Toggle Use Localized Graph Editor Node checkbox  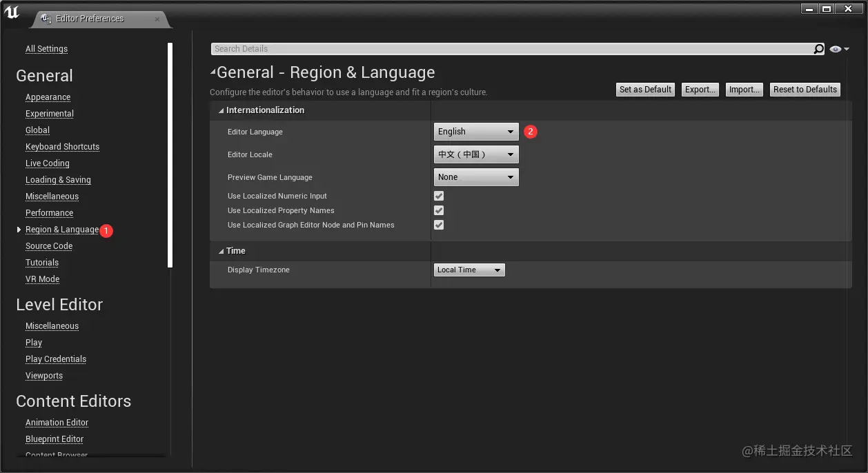coord(439,225)
